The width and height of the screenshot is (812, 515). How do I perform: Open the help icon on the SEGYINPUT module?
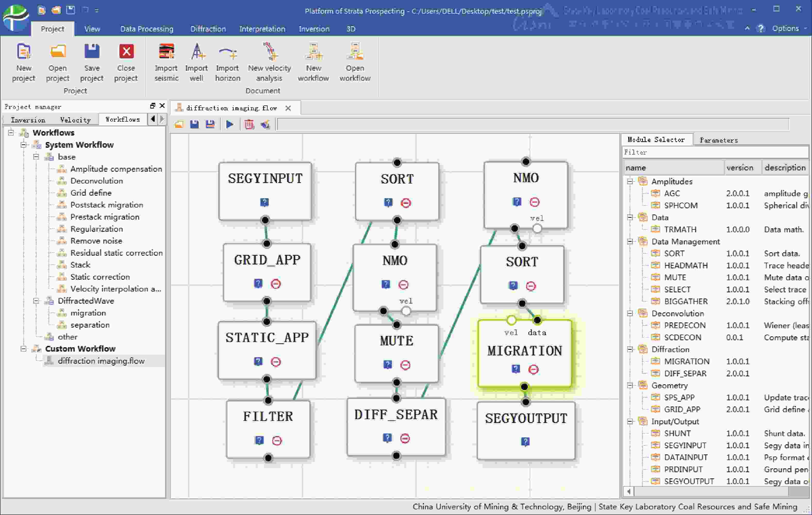click(x=264, y=202)
